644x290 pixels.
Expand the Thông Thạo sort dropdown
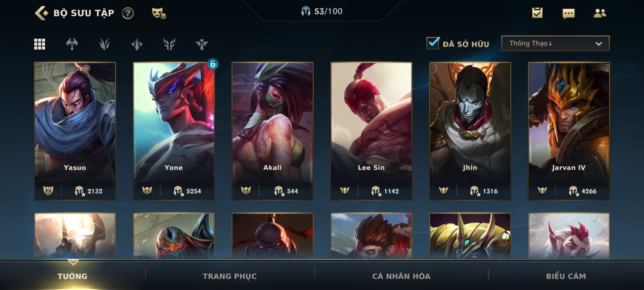coord(555,43)
